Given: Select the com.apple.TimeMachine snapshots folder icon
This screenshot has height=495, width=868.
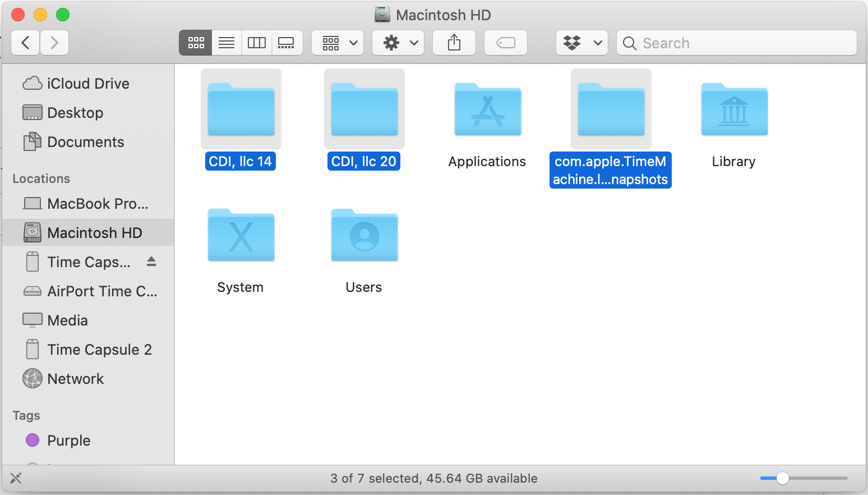Looking at the screenshot, I should (x=611, y=109).
